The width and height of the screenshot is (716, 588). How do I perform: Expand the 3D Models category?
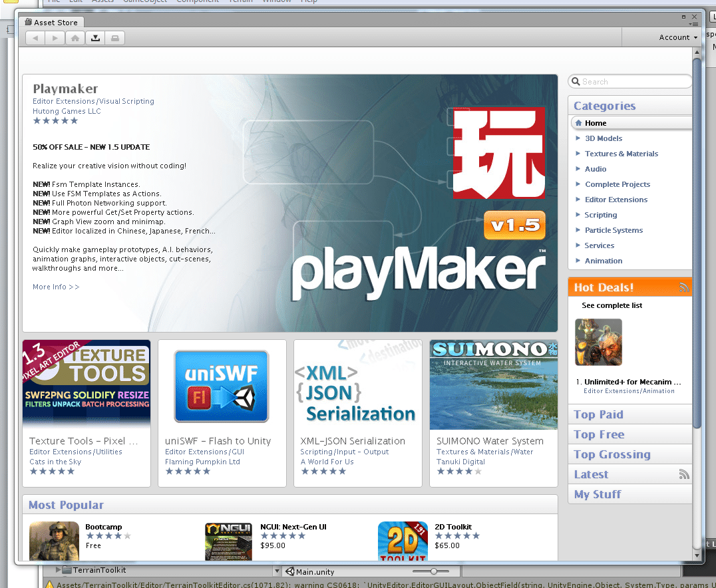[x=578, y=138]
